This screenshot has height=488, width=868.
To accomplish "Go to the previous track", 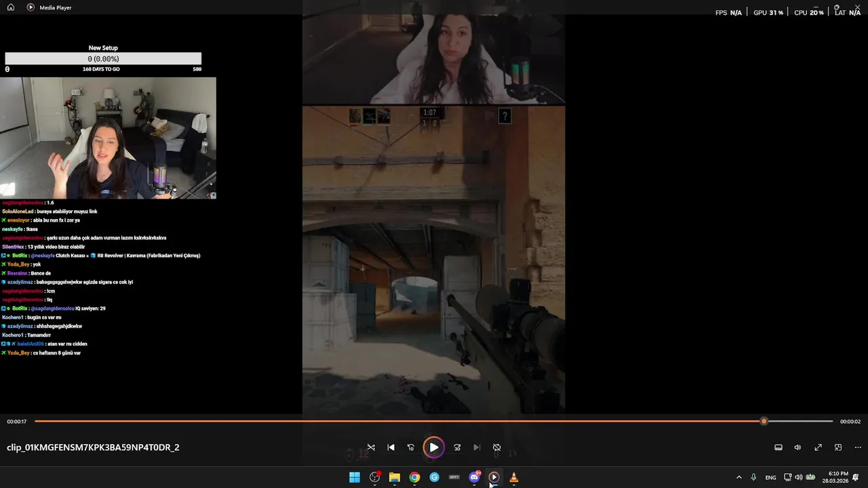I will point(391,447).
